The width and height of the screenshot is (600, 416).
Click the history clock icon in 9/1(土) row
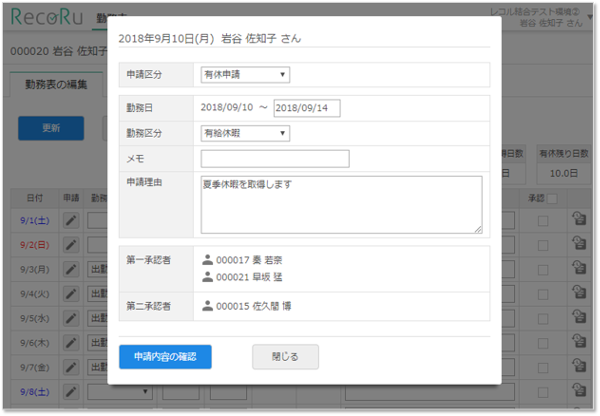point(579,219)
